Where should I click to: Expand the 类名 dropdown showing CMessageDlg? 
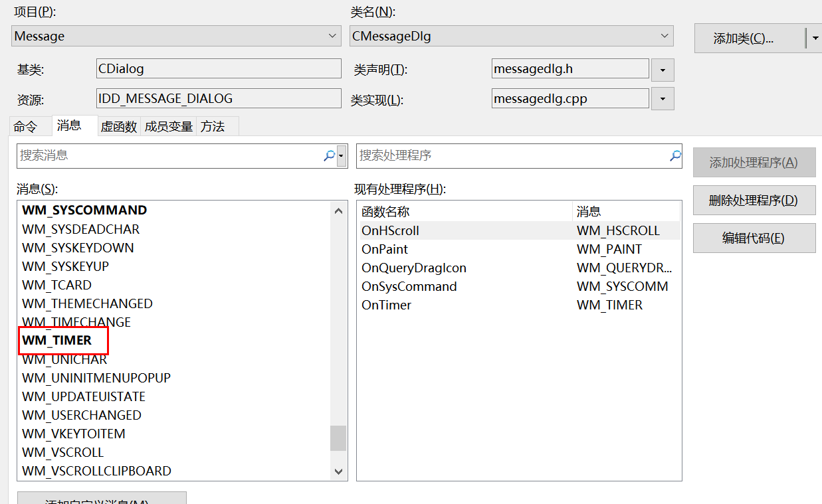664,36
